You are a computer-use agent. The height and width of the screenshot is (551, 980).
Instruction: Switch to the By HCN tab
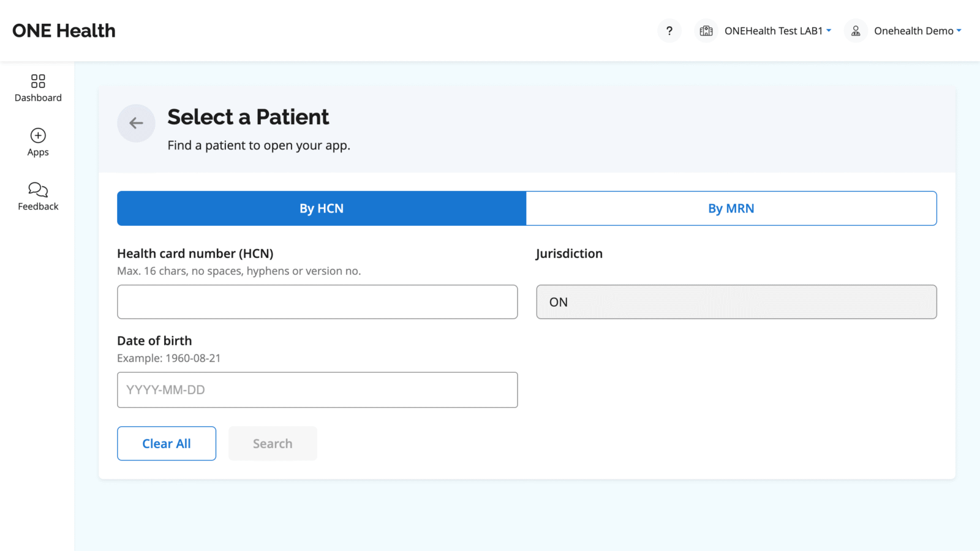(x=322, y=208)
